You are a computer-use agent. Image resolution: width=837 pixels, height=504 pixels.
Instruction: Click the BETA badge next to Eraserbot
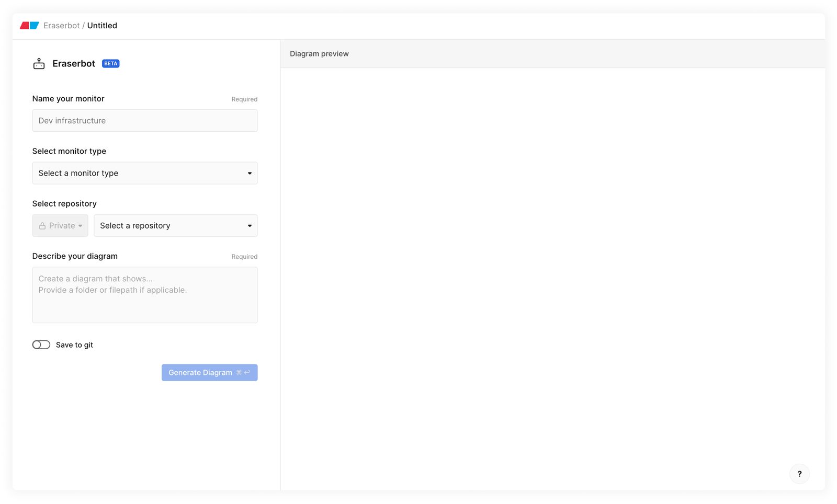(x=111, y=64)
